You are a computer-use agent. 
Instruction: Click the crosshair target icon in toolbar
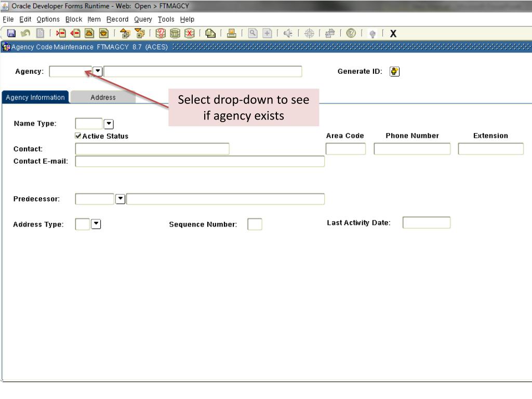309,33
